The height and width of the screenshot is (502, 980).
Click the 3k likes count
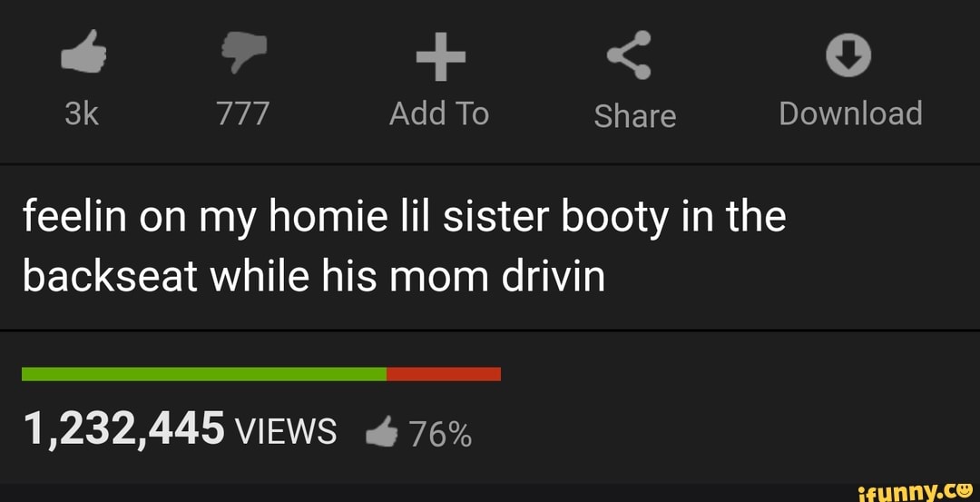pos(82,114)
